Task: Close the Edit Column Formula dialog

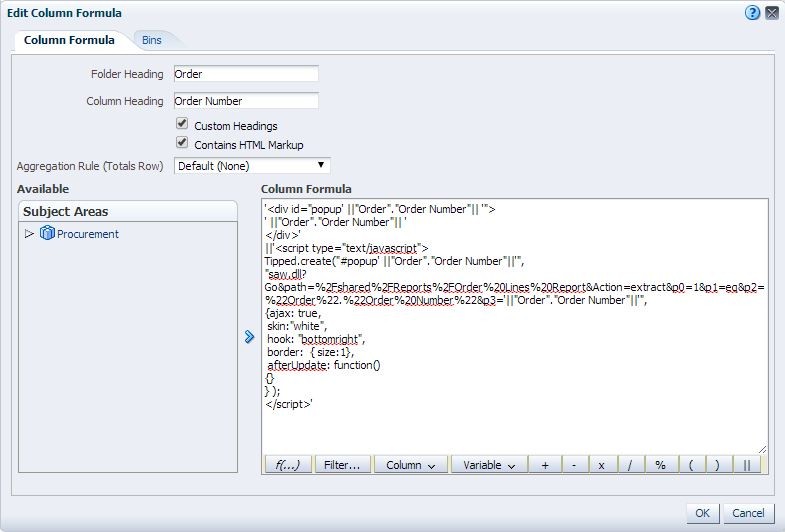Action: coord(772,13)
